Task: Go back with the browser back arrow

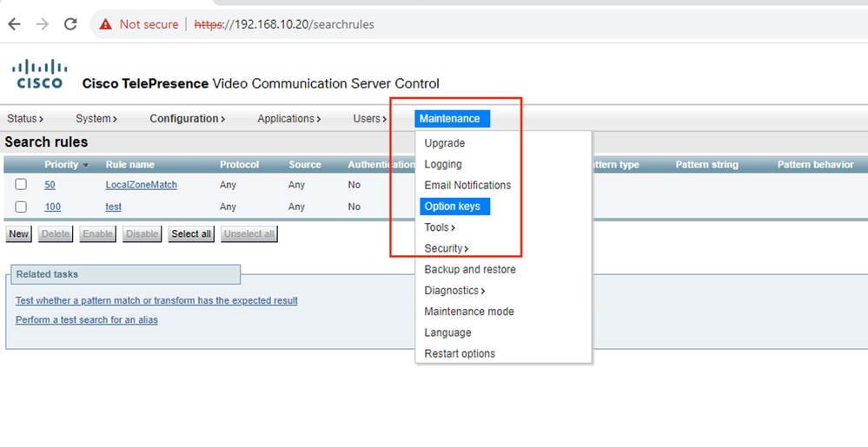Action: (x=15, y=23)
